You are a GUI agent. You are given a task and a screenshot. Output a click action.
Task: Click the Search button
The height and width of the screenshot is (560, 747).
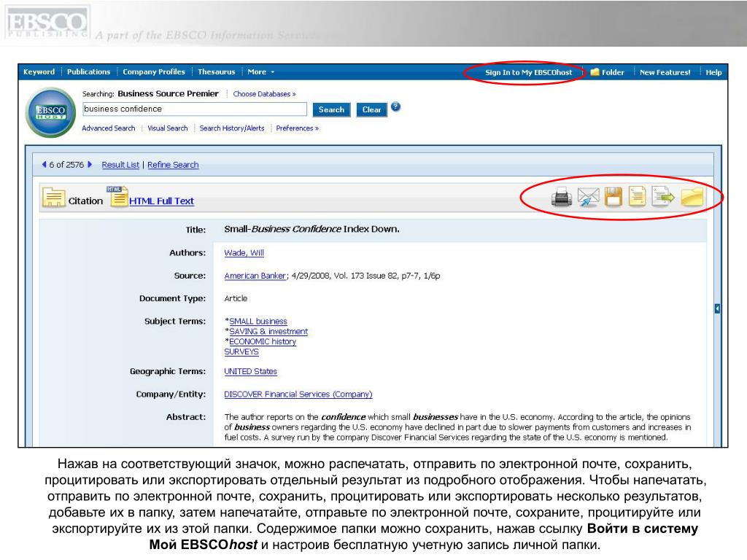331,109
